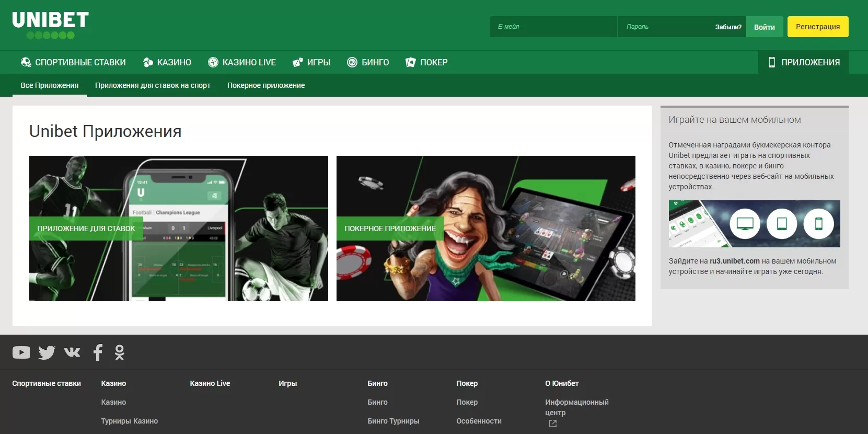Image resolution: width=868 pixels, height=434 pixels.
Task: Click footer heading Игры
Action: click(288, 383)
